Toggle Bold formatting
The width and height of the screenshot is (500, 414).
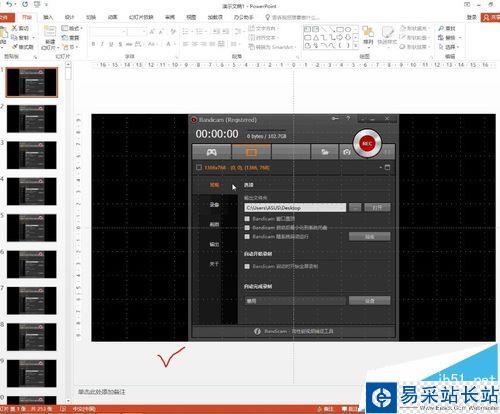(x=93, y=44)
